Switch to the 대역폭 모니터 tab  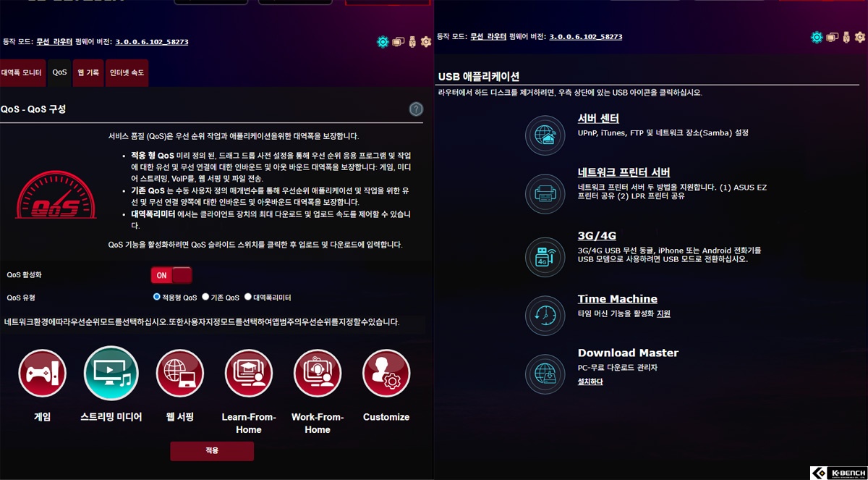click(22, 73)
